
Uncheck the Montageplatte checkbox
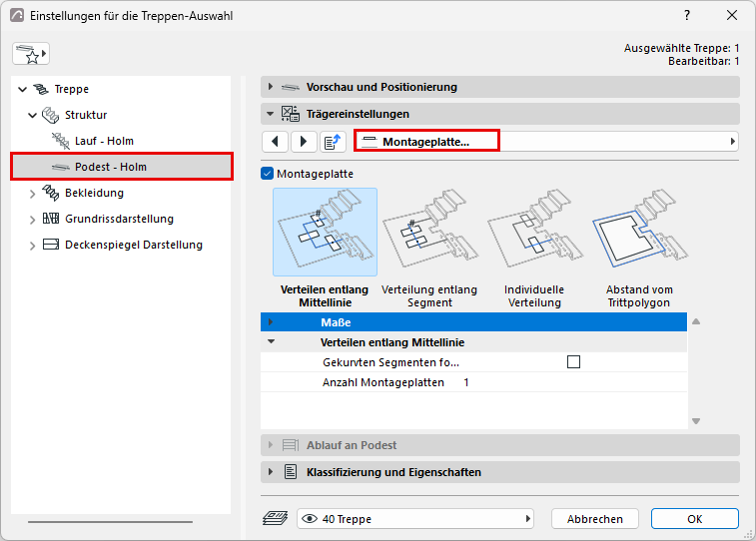pos(267,174)
